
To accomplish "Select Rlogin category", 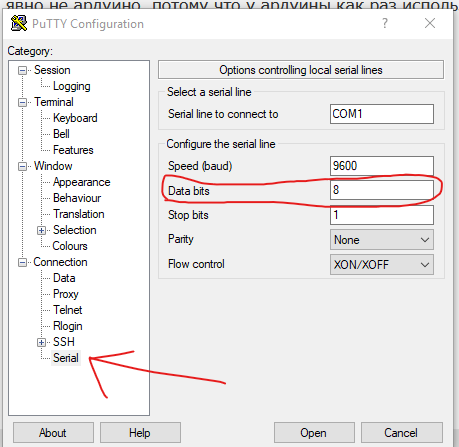I will 68,326.
